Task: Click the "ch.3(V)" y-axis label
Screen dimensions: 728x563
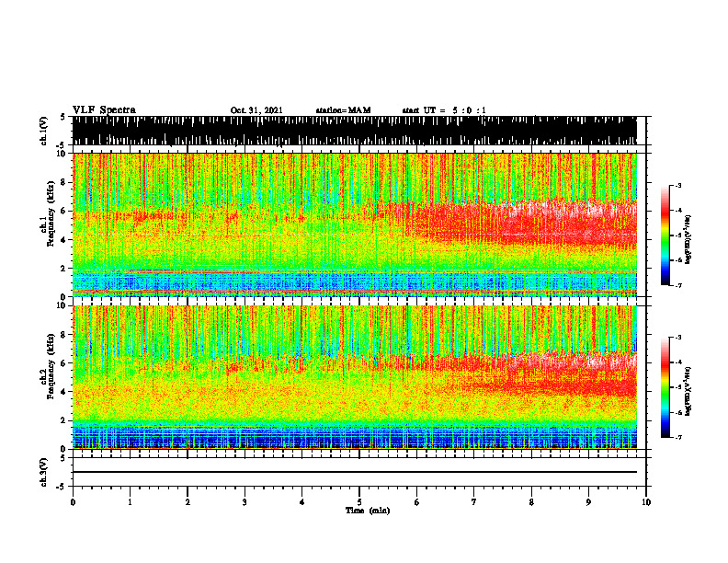Action: point(44,472)
